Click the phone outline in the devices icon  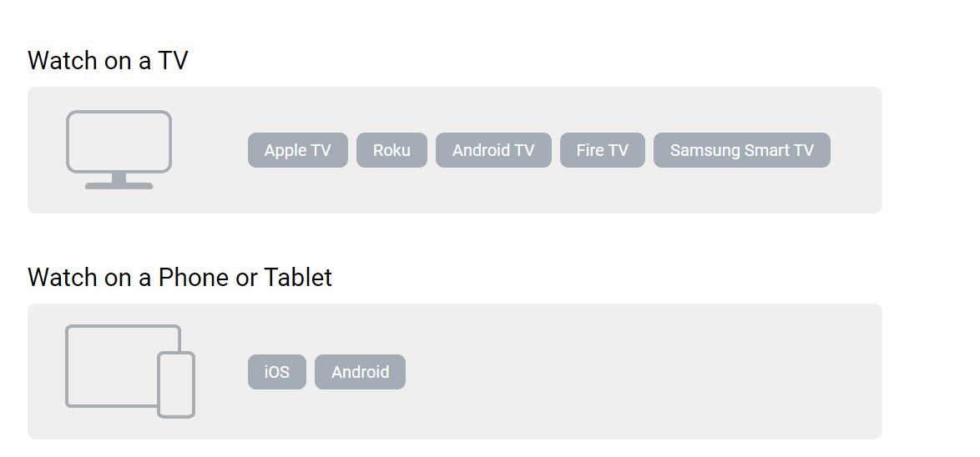[176, 384]
